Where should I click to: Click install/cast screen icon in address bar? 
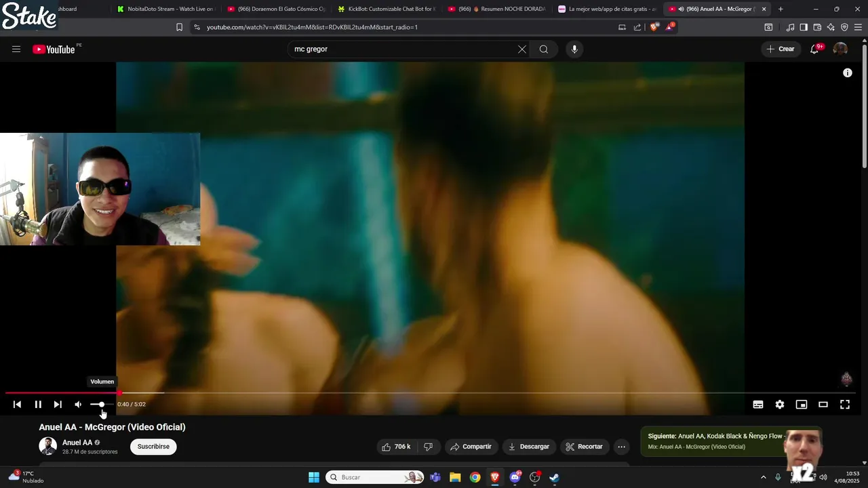[622, 27]
